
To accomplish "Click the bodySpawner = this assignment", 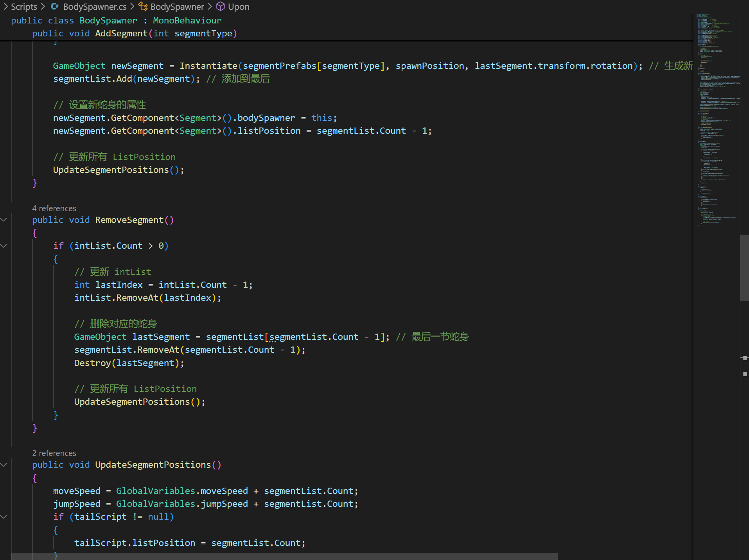I will pos(195,118).
